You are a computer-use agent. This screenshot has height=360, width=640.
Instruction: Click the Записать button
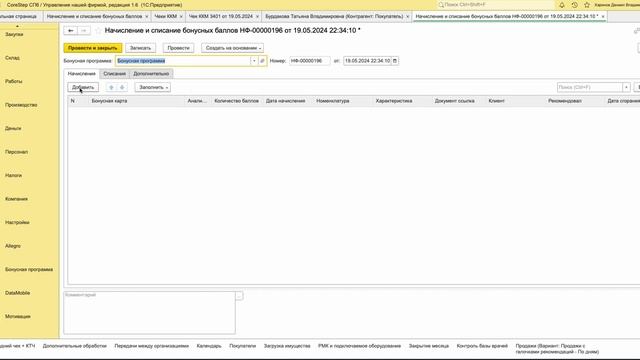coord(140,48)
